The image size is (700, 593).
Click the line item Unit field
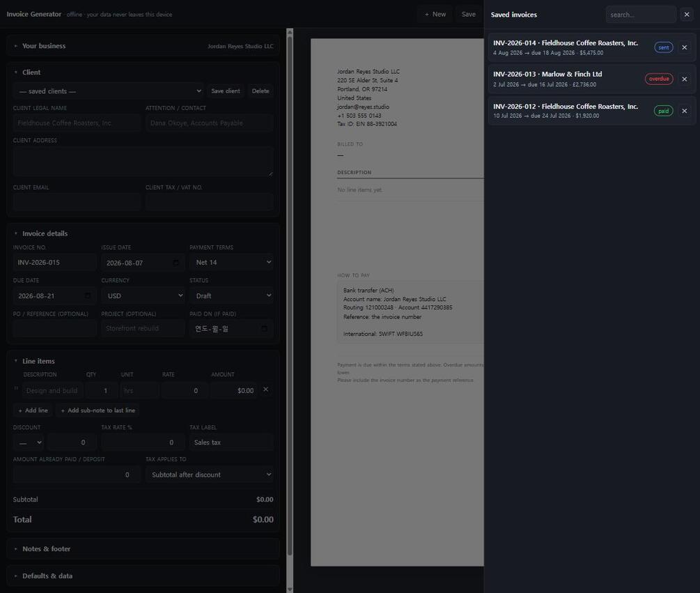[x=139, y=390]
